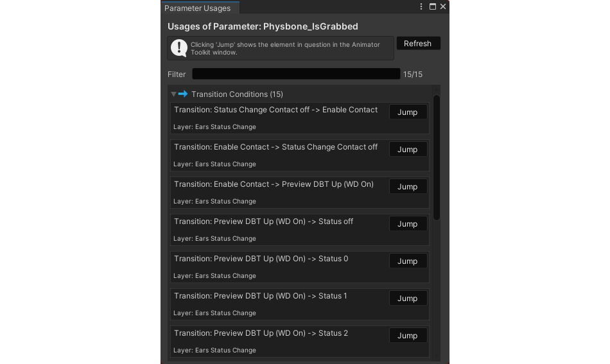Jump to Preview DBT Up -> Status 2
The image size is (610, 364).
click(408, 336)
